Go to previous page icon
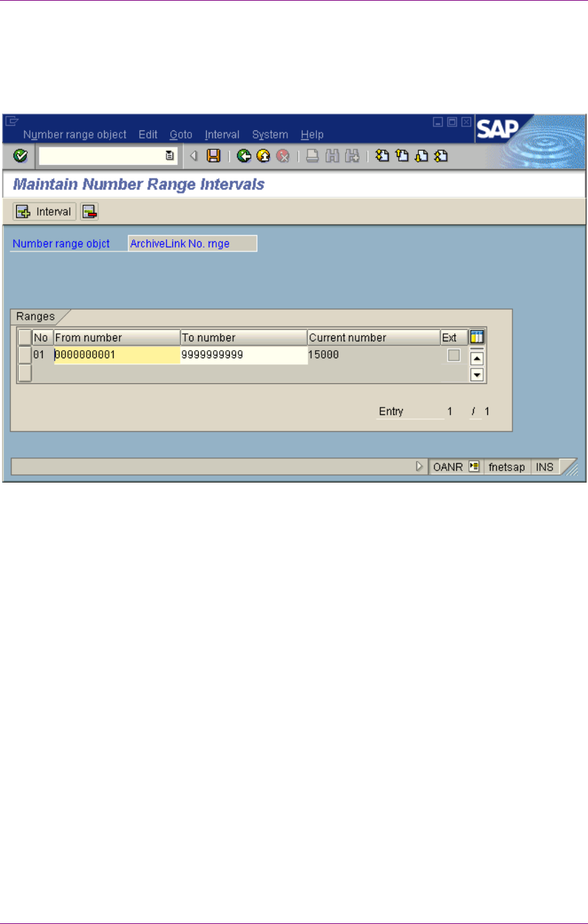This screenshot has height=924, width=588. point(401,156)
